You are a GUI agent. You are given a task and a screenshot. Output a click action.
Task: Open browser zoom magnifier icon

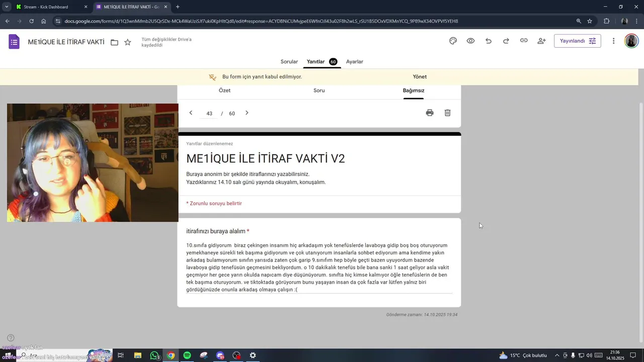[579, 21]
